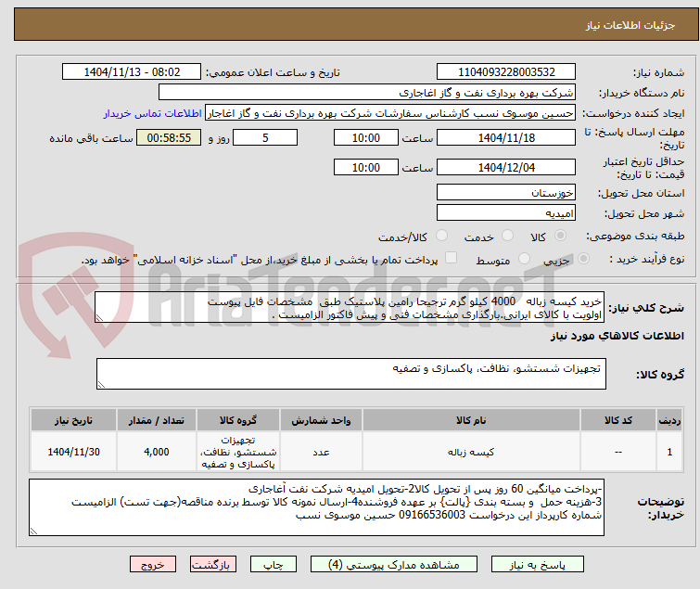Select the جزیی purchase type radio
This screenshot has width=700, height=589.
pos(583,259)
